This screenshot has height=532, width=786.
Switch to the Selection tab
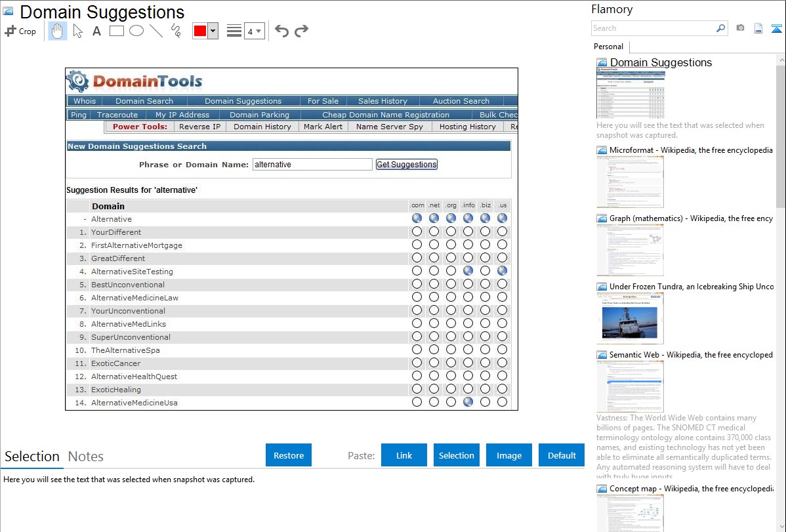[32, 457]
